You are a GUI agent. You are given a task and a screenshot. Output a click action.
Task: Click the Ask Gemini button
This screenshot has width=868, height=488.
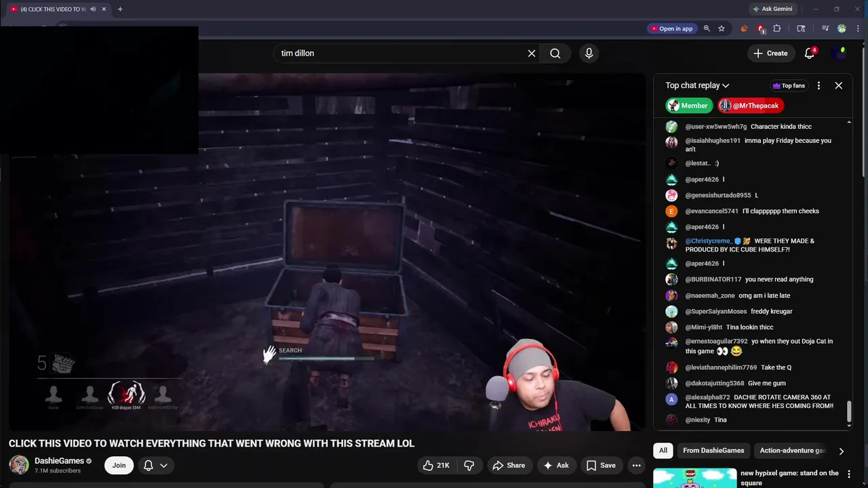pos(772,9)
